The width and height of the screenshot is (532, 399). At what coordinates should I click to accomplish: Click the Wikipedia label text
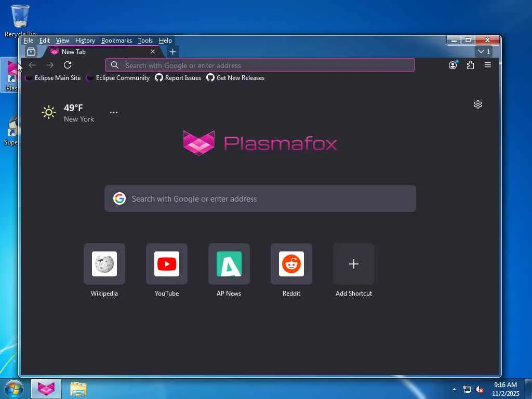(104, 294)
